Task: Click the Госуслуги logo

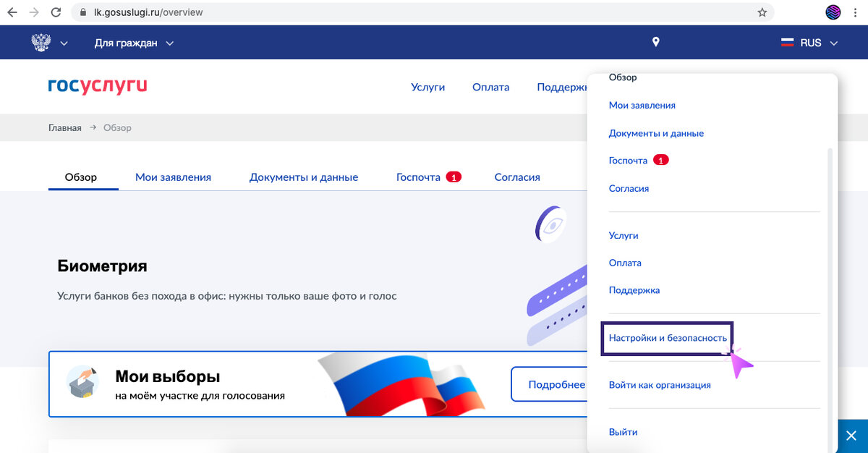Action: (x=98, y=86)
